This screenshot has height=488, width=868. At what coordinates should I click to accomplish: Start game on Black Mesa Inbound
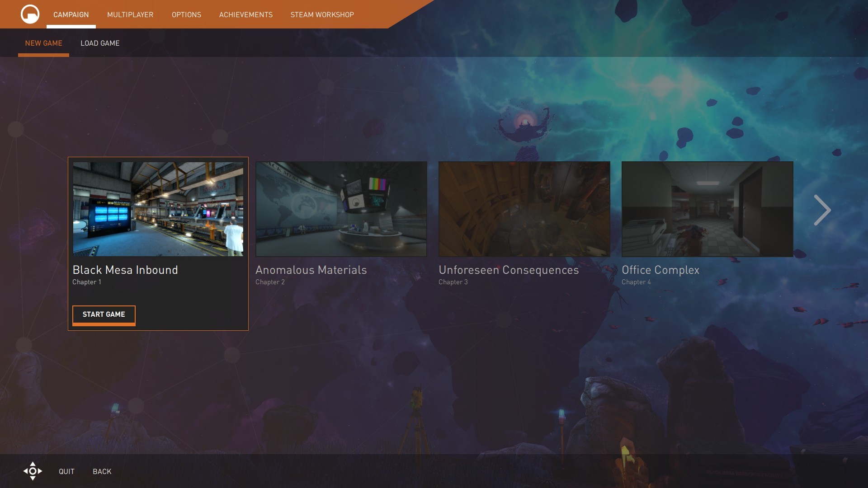104,315
